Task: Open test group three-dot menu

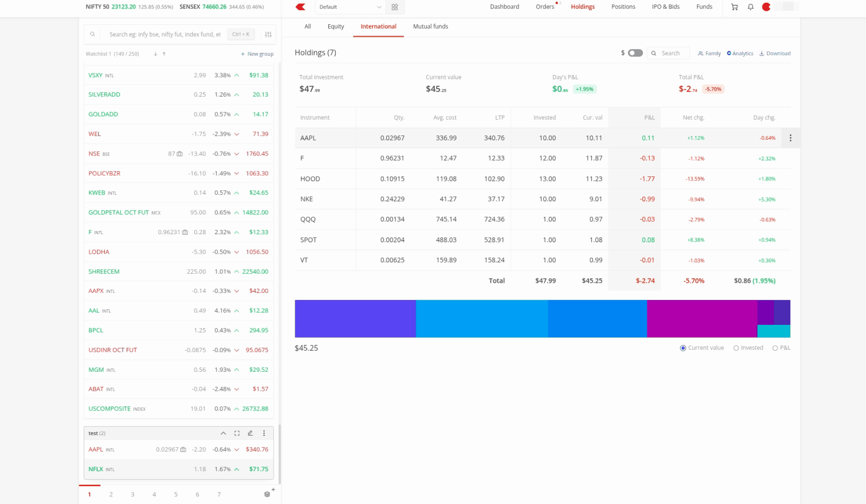Action: 264,433
